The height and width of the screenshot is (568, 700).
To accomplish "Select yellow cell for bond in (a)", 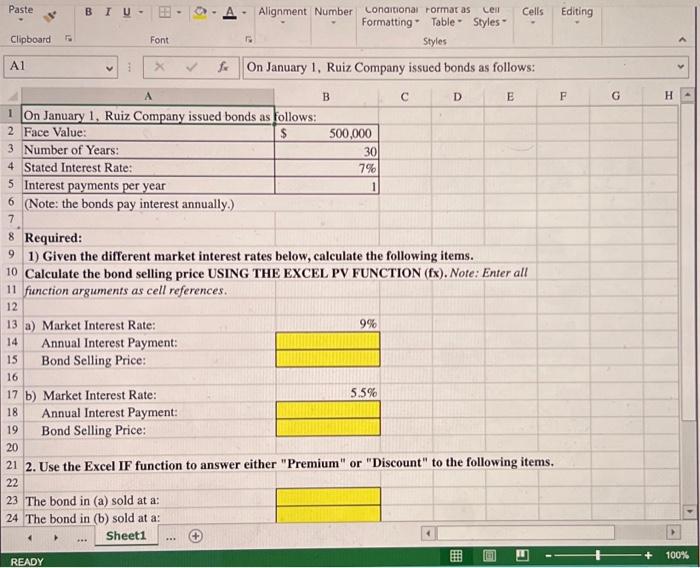I will (x=329, y=497).
